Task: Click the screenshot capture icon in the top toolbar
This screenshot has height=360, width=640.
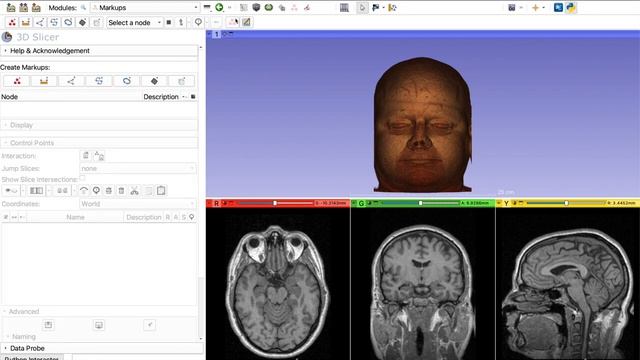Action: (x=511, y=7)
